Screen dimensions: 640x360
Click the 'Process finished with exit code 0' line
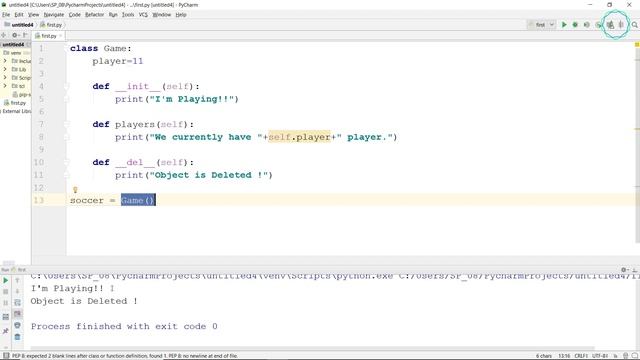[x=124, y=327]
